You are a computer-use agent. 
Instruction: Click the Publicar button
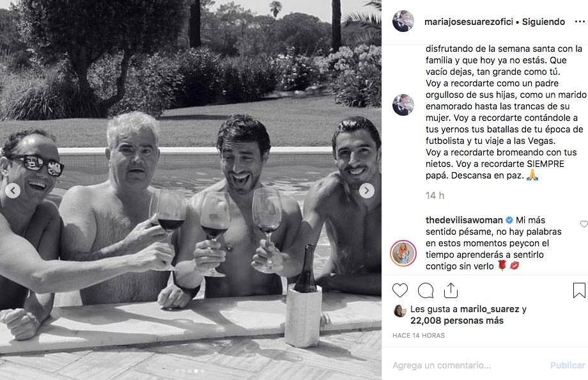pos(568,365)
